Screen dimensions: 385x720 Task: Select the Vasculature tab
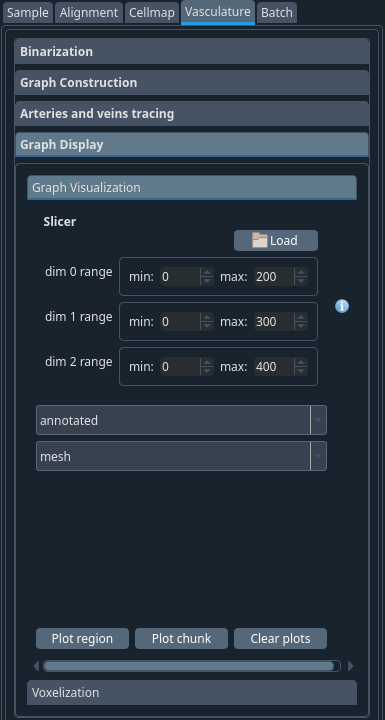tap(218, 12)
